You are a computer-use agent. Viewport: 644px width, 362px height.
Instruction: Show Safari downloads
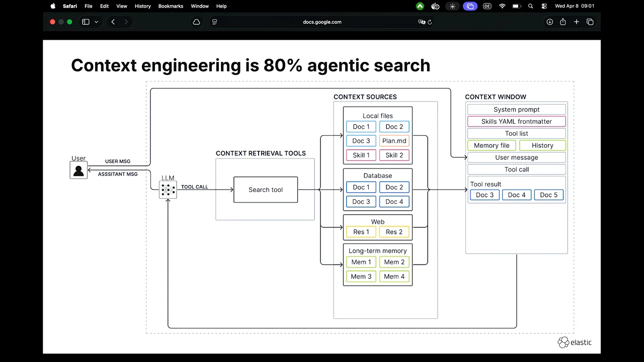(550, 22)
